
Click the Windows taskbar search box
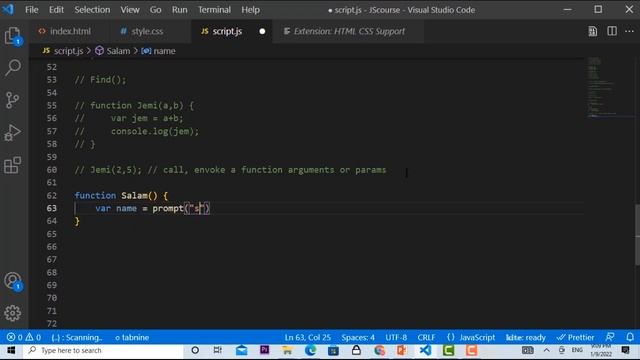(104, 350)
